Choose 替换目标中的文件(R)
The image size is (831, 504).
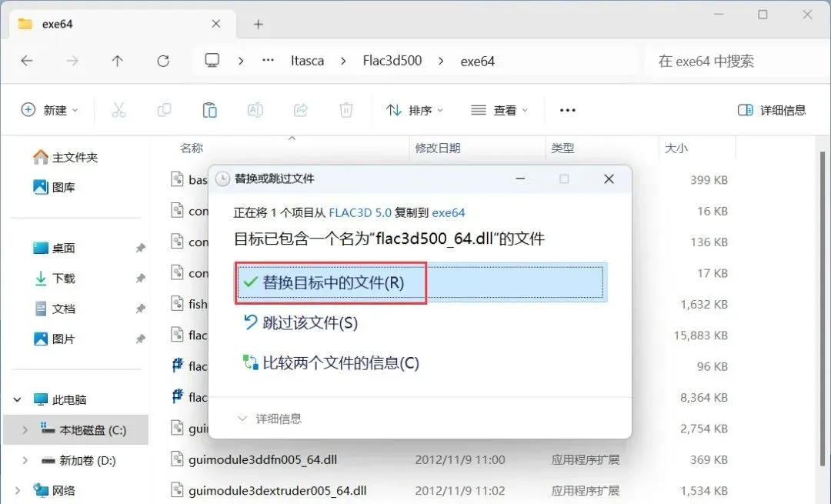(x=422, y=282)
